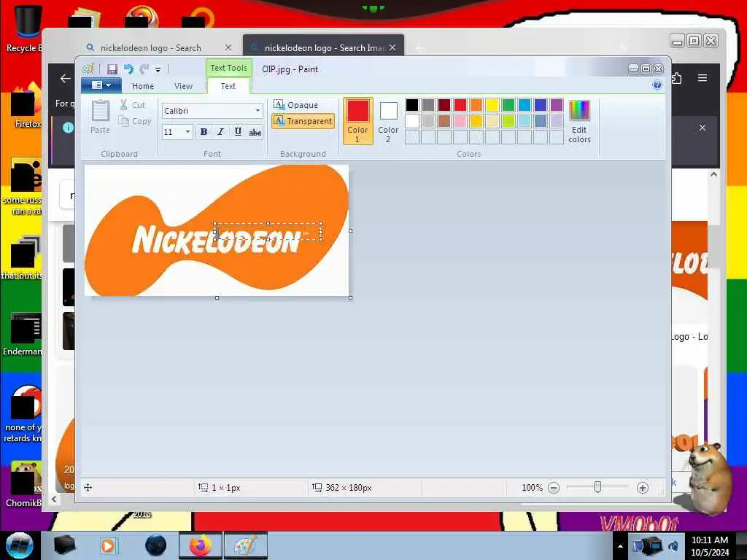Toggle Underline text formatting
Screen dimensions: 747x560
pos(238,132)
